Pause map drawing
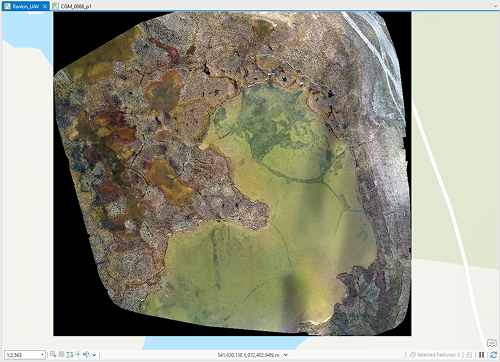The height and width of the screenshot is (362, 500). (481, 355)
